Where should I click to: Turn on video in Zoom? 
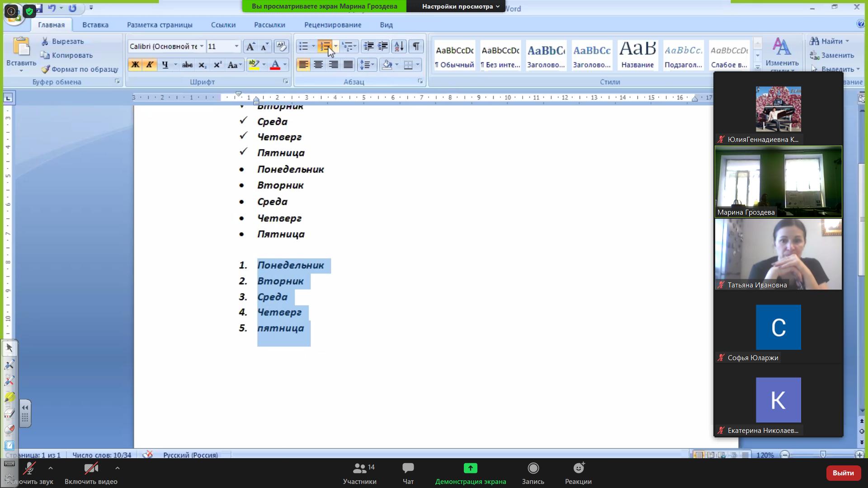point(91,473)
